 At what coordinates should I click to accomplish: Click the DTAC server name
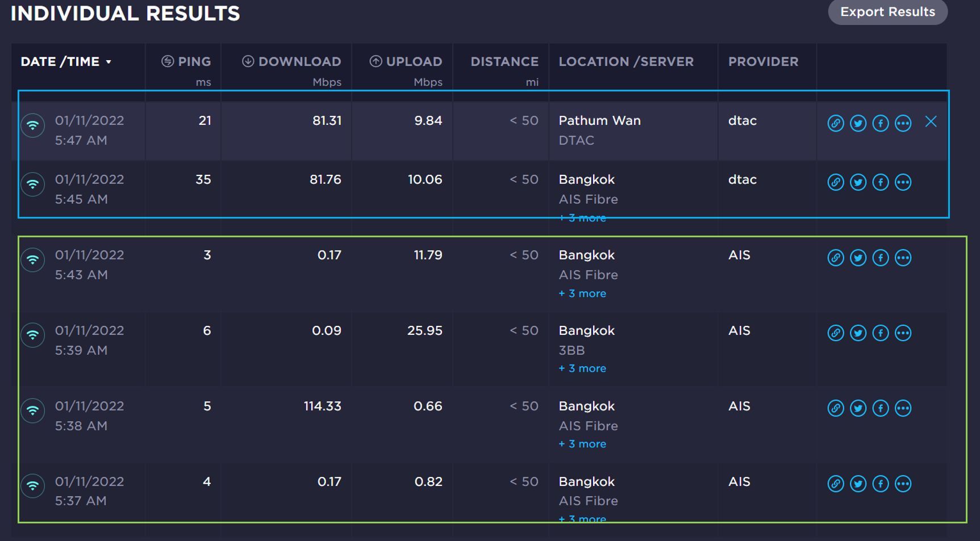click(x=576, y=140)
